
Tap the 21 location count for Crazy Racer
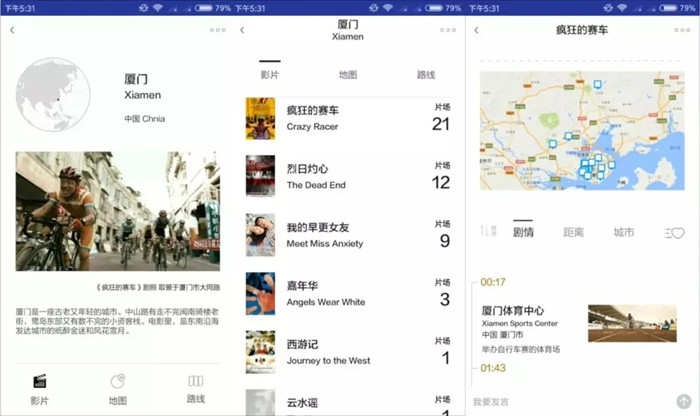(441, 124)
